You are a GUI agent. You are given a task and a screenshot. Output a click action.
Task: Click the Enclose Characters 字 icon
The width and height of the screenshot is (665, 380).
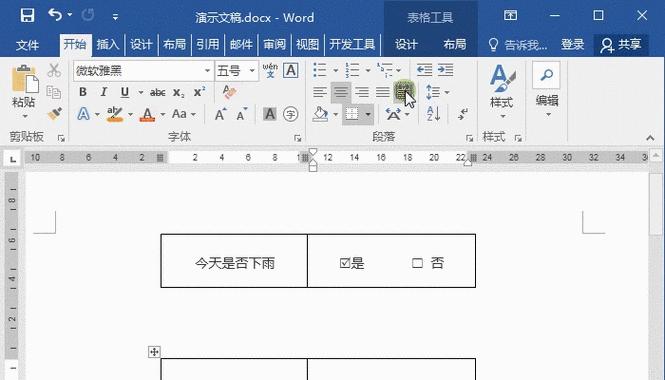291,114
